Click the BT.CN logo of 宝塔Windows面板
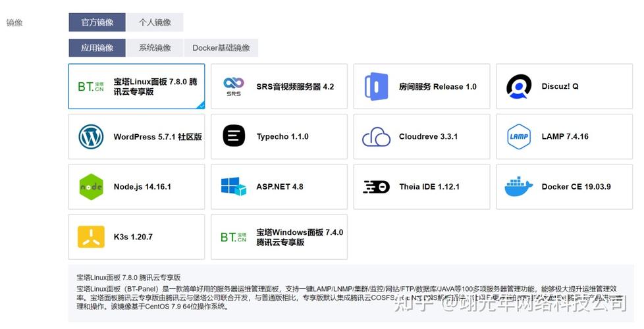644x329 pixels. [x=233, y=237]
